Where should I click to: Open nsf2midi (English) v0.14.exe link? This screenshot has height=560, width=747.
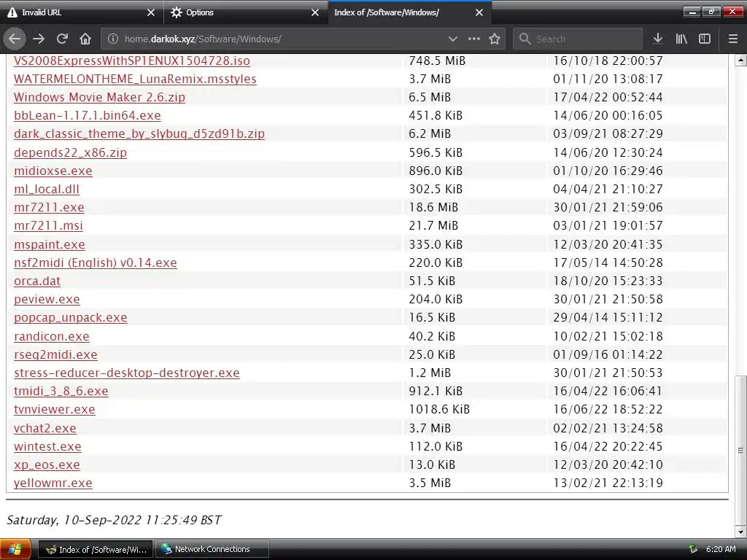coord(96,262)
